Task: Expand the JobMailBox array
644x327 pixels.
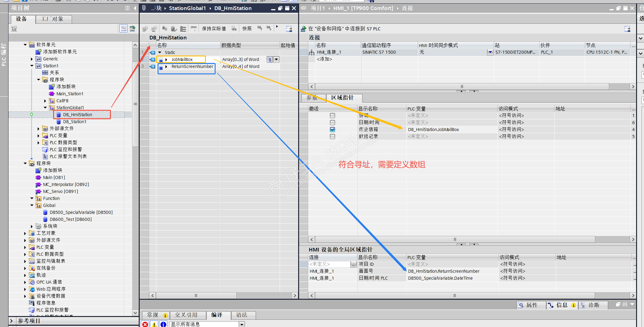Action: (x=166, y=59)
